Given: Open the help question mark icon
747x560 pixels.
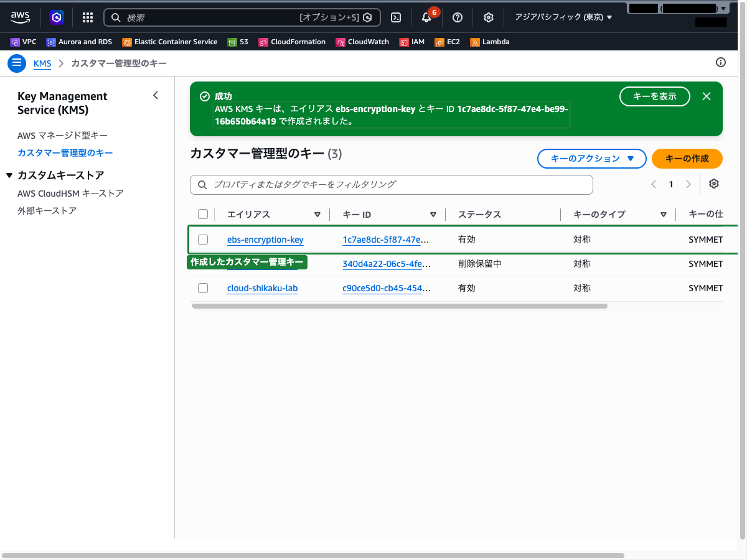Looking at the screenshot, I should (458, 17).
